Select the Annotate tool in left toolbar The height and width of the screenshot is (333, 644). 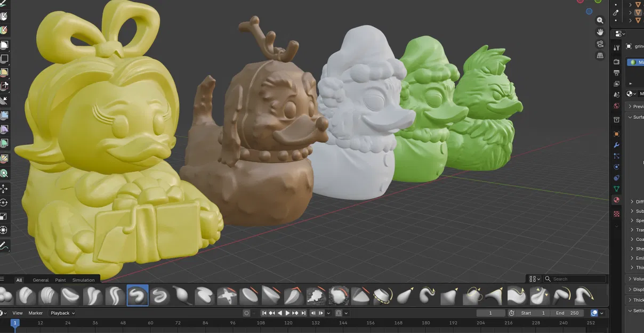coord(4,246)
